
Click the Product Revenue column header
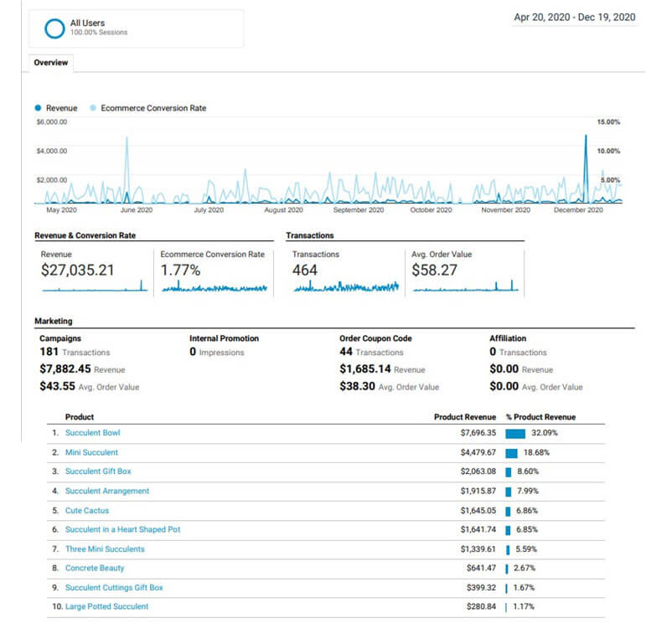pos(465,417)
